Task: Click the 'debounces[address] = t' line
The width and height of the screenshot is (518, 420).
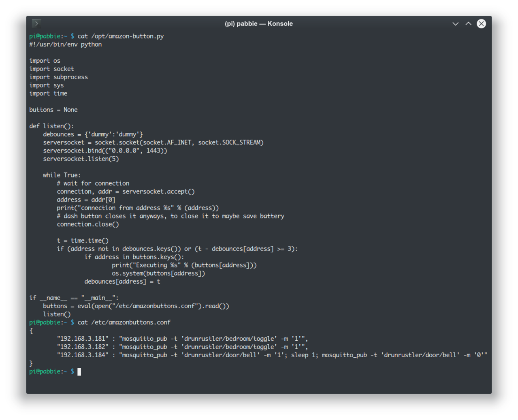Action: point(122,282)
